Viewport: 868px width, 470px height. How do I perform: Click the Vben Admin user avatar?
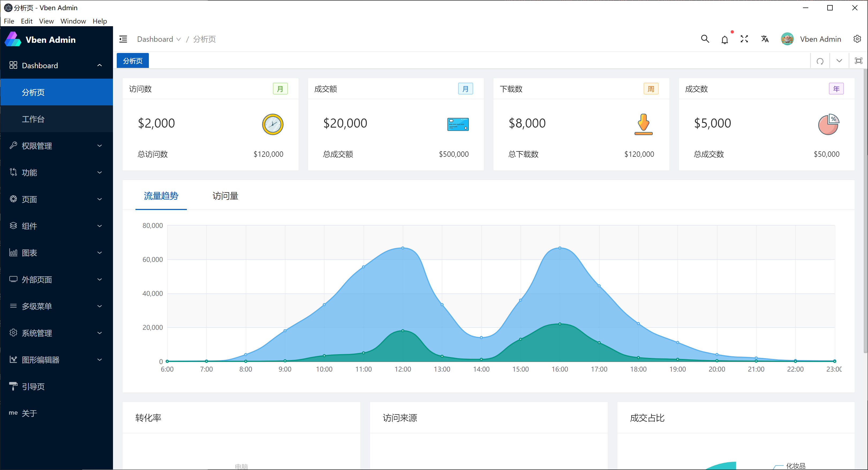[x=787, y=39]
